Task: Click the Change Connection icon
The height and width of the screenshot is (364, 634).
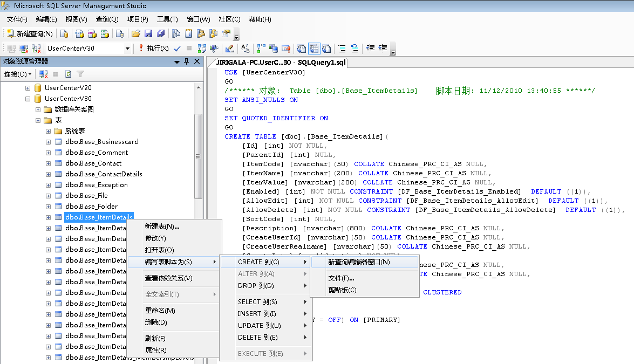Action: click(x=36, y=49)
